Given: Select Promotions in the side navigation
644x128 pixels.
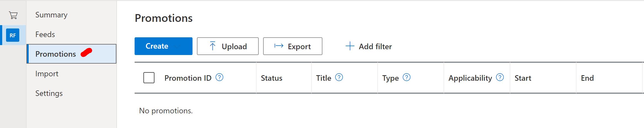Looking at the screenshot, I should (71, 54).
